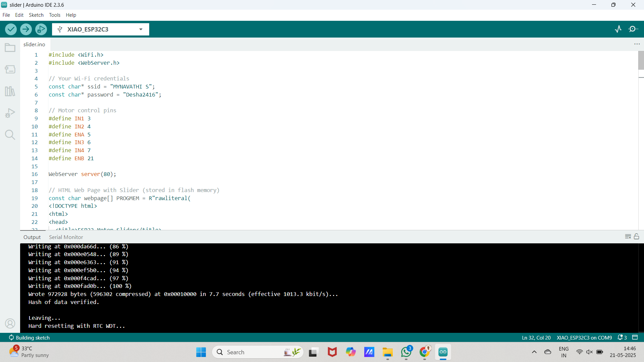Open the Sketchbook folder sidebar icon

click(10, 48)
